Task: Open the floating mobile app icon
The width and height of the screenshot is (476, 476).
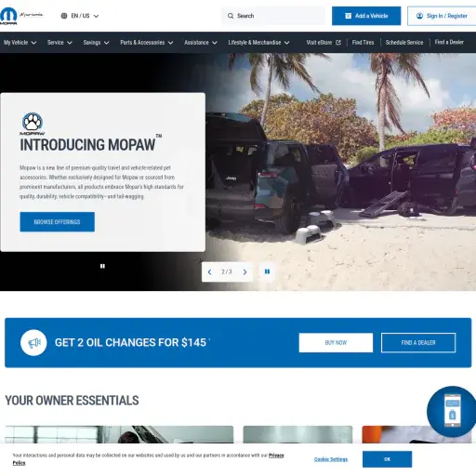Action: (x=452, y=411)
